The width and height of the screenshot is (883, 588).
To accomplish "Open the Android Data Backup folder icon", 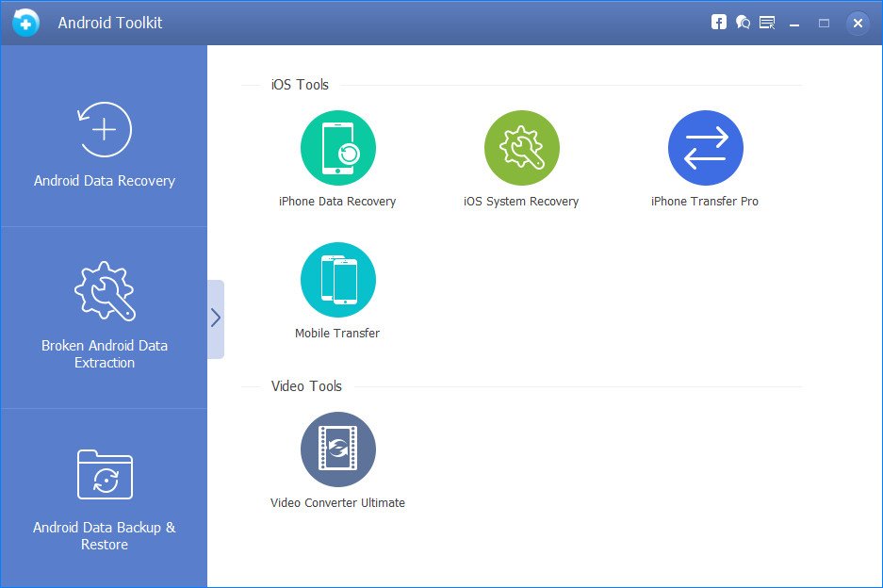I will click(x=104, y=474).
